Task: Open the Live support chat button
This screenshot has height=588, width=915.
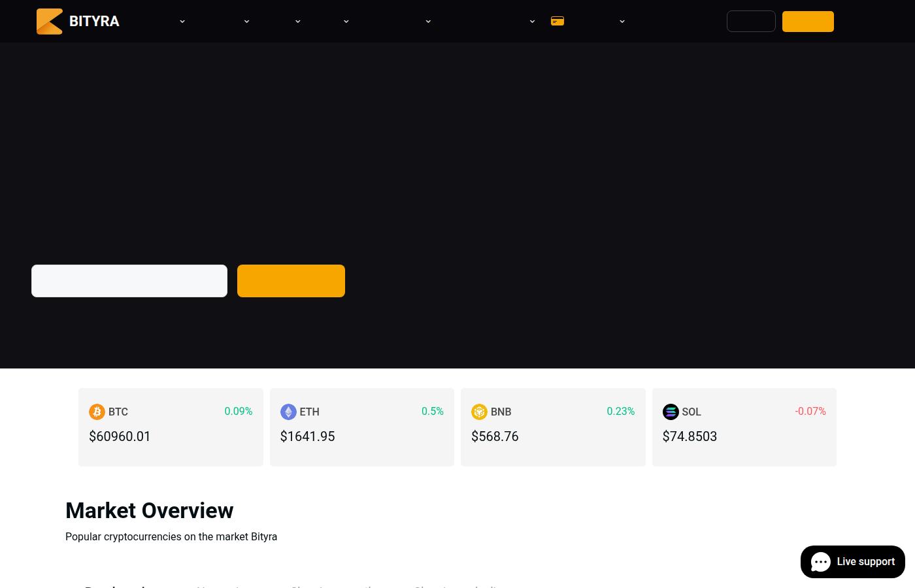Action: coord(853,562)
